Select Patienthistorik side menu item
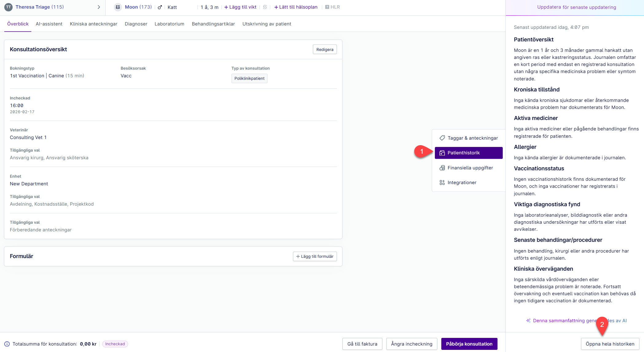This screenshot has height=352, width=644. 469,153
